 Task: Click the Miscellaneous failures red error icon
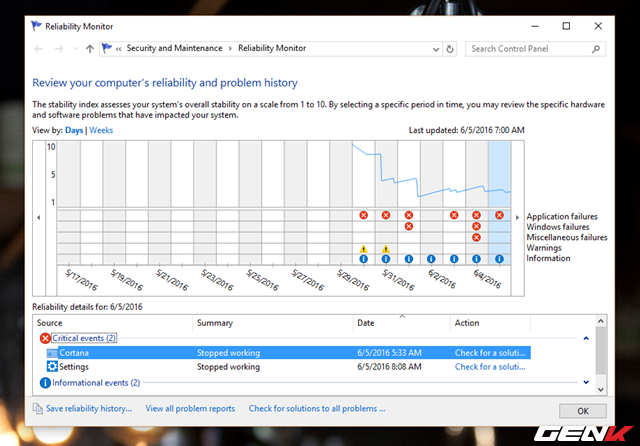tap(476, 237)
